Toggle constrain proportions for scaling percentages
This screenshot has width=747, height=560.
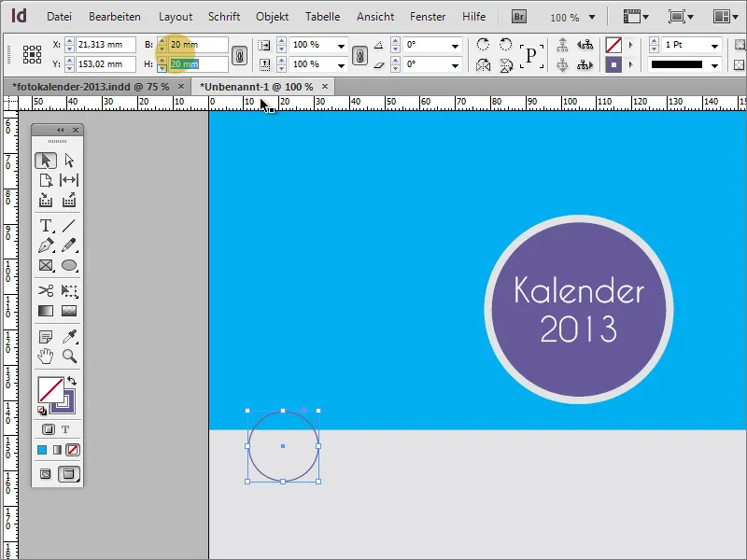coord(359,55)
